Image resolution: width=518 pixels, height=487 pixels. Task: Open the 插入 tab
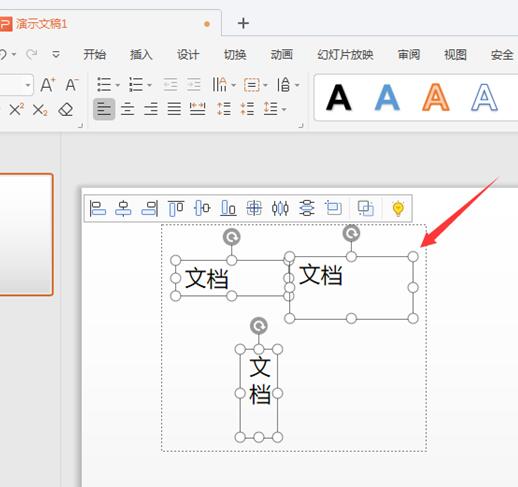pyautogui.click(x=141, y=55)
